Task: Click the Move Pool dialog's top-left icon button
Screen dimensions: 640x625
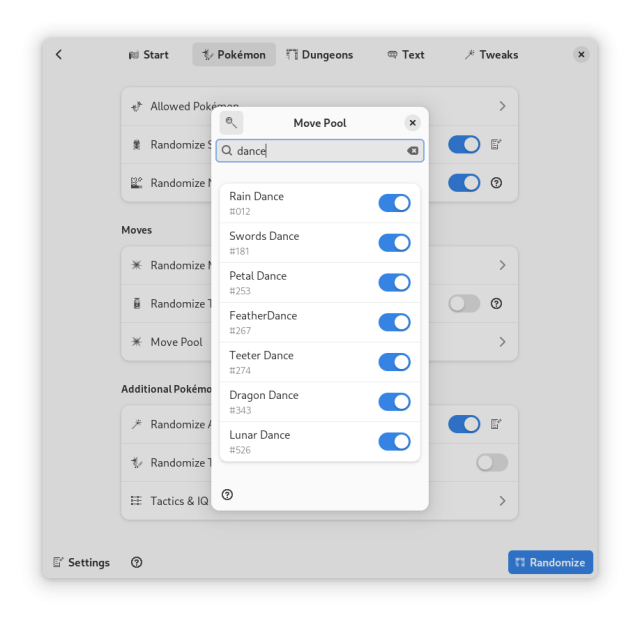Action: tap(231, 123)
